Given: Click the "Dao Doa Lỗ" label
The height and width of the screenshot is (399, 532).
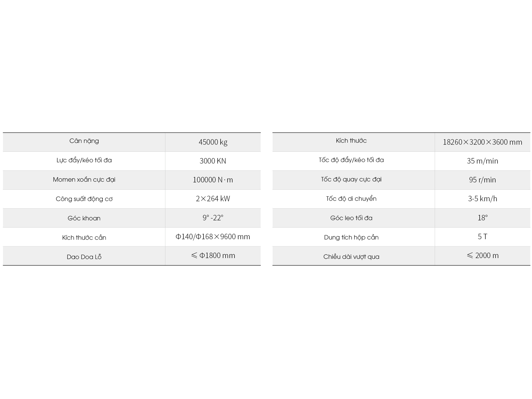Looking at the screenshot, I should pos(84,257).
